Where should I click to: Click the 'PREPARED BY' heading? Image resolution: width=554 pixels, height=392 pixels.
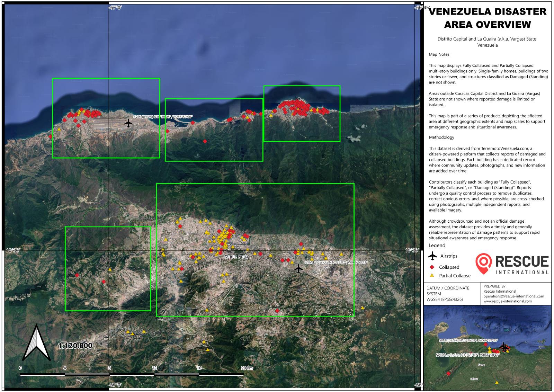pos(494,286)
